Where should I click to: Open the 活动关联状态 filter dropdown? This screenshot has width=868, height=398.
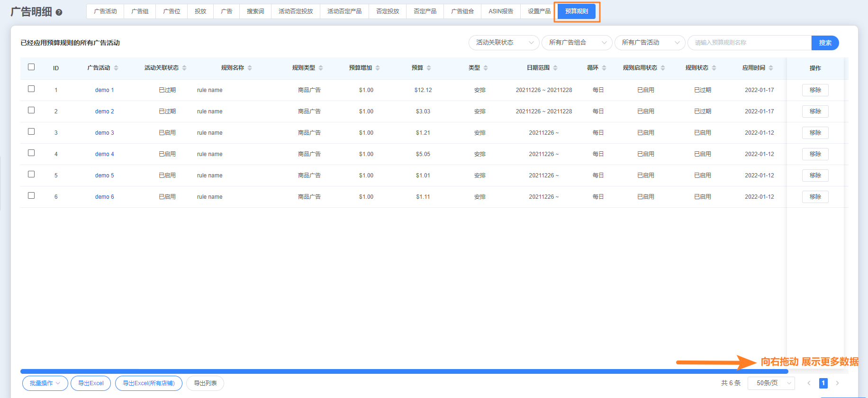pyautogui.click(x=504, y=43)
